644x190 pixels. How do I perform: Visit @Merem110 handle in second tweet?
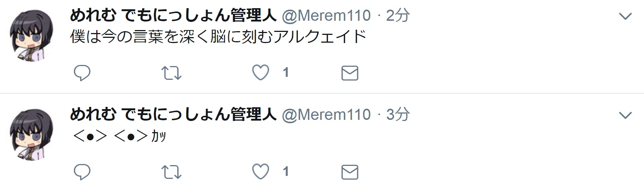[x=326, y=115]
